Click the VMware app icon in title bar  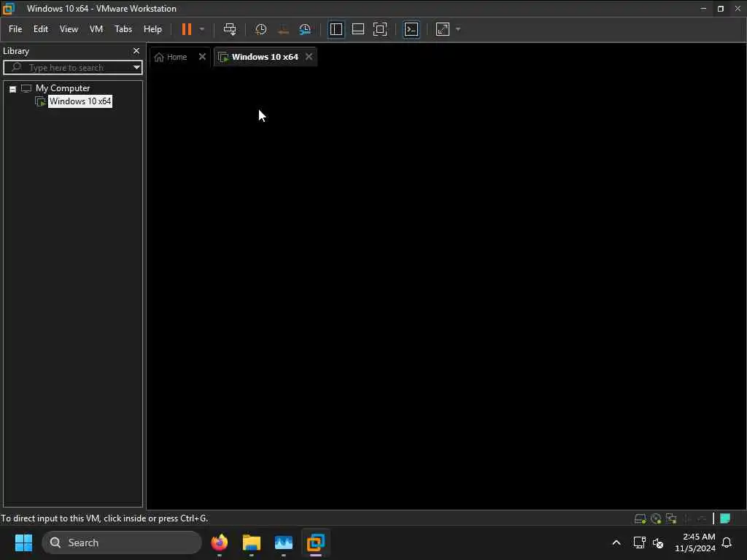point(9,9)
